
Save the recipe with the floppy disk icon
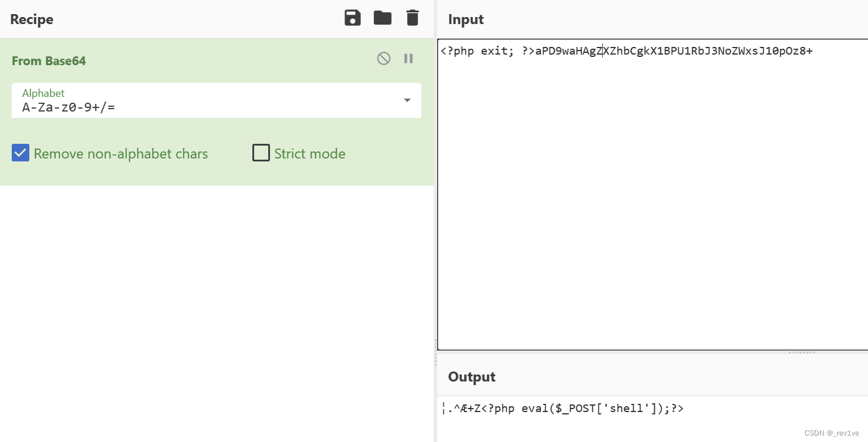[352, 18]
